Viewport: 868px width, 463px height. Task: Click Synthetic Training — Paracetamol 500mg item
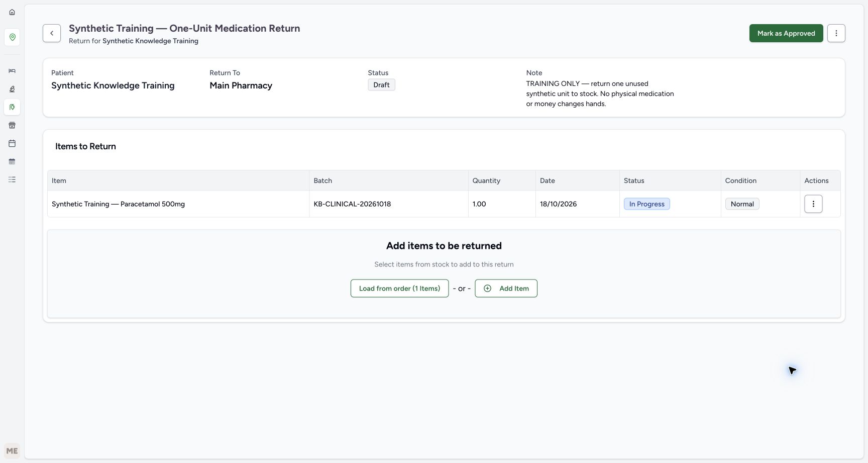[118, 204]
